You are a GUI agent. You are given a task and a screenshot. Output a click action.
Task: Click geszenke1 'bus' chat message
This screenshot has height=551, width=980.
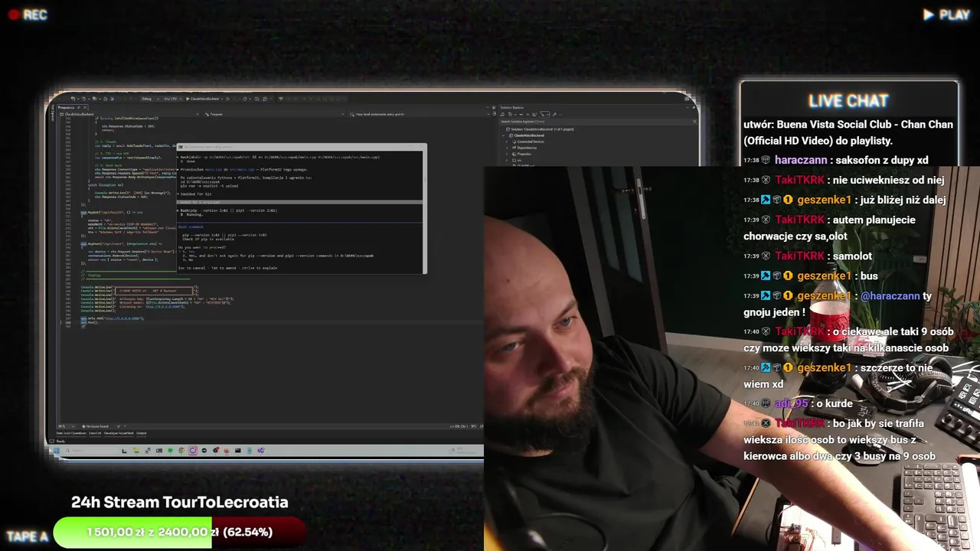click(x=811, y=275)
